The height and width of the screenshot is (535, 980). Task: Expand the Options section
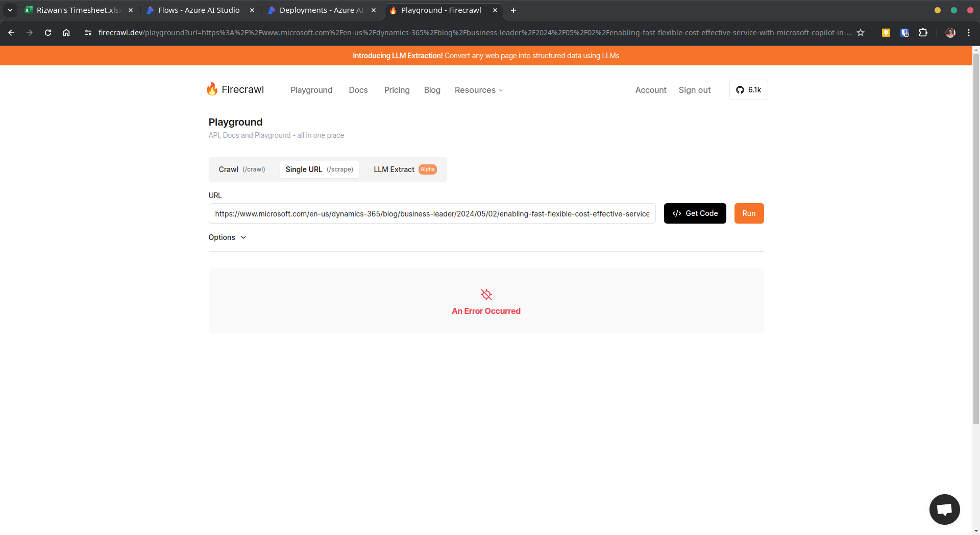(227, 237)
